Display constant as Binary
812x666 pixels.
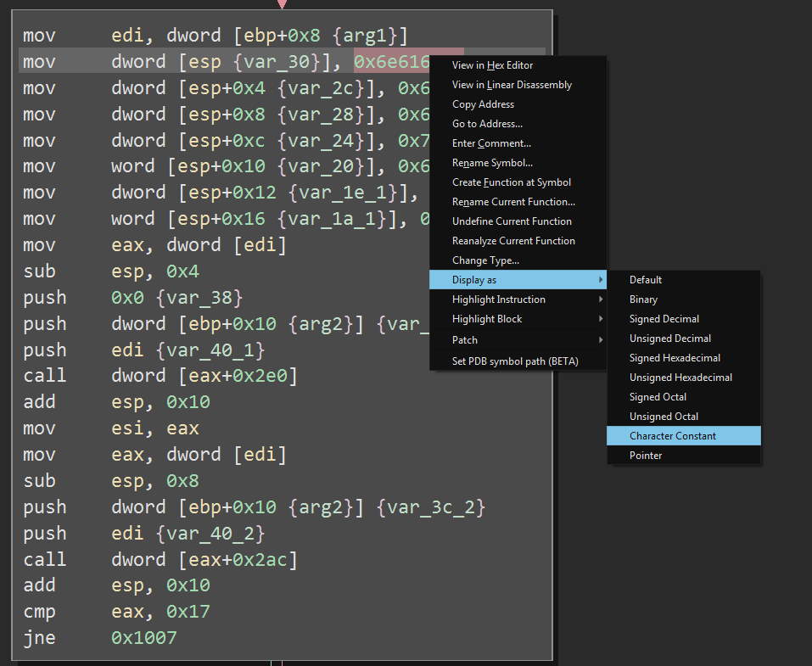pyautogui.click(x=684, y=299)
